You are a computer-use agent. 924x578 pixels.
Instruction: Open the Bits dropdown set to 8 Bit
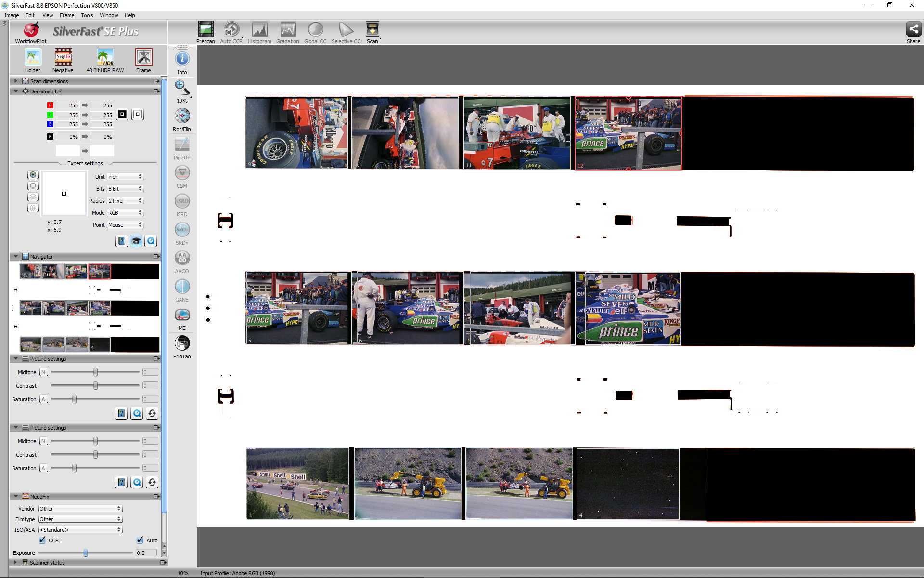125,189
